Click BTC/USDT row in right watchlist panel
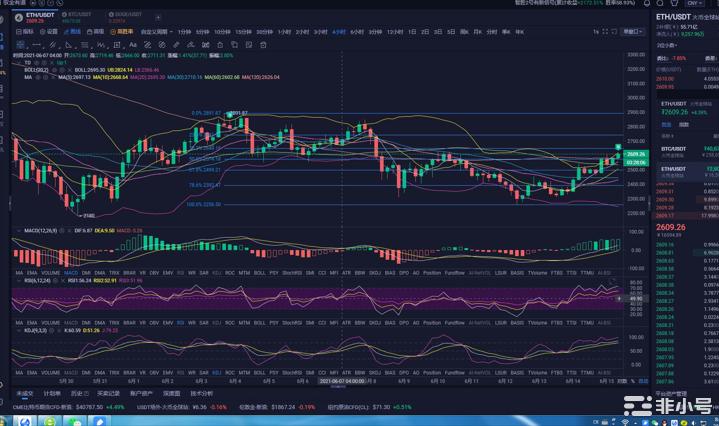The image size is (719, 426). pyautogui.click(x=688, y=152)
